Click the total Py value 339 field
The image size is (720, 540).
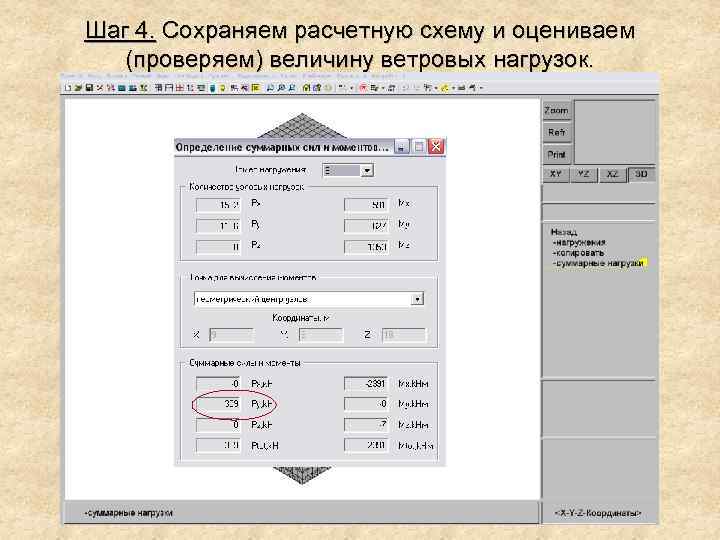tap(218, 404)
